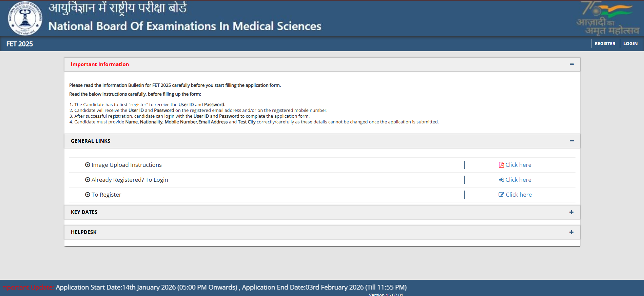Click the Azadi Ka Amrit Mahotsav logo
Viewport: 644px width, 296px height.
pyautogui.click(x=607, y=18)
